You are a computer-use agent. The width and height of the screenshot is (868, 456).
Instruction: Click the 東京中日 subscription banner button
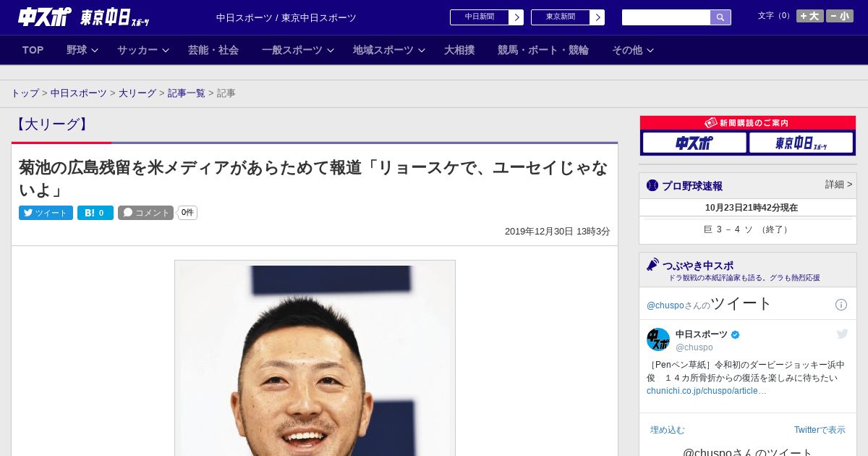click(x=801, y=143)
